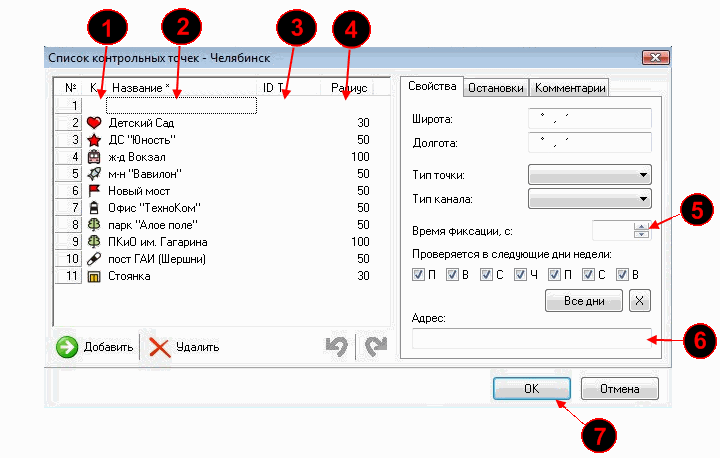Click the undo arrow icon below the list
Screen dimensions: 720x458
(x=338, y=347)
